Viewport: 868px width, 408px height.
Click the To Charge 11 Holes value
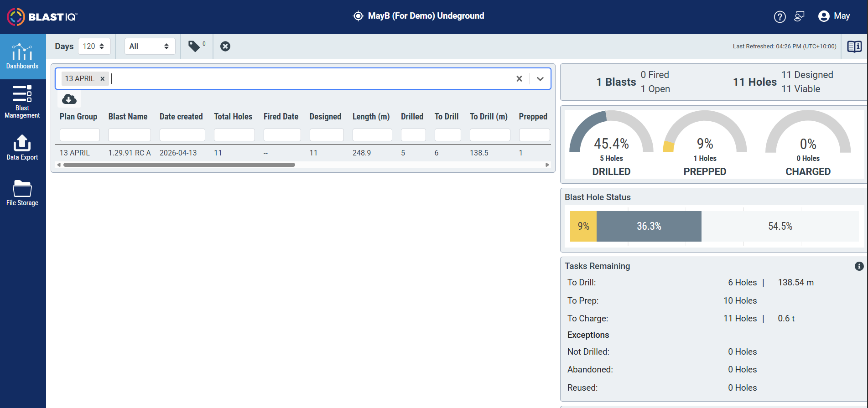tap(740, 319)
